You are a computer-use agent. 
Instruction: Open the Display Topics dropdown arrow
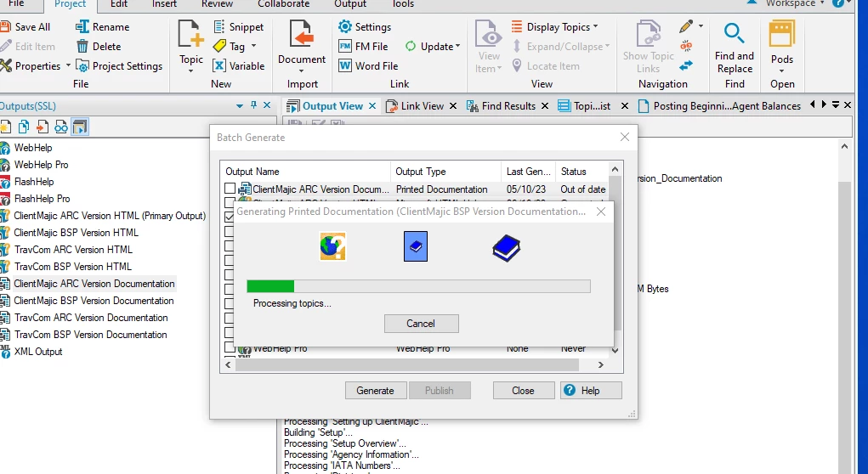(x=596, y=26)
